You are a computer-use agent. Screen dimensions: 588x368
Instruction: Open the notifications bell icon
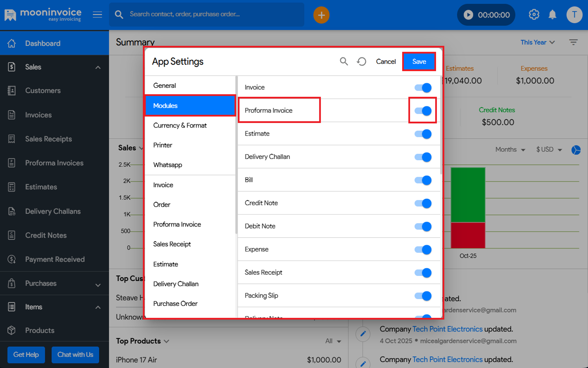[552, 14]
